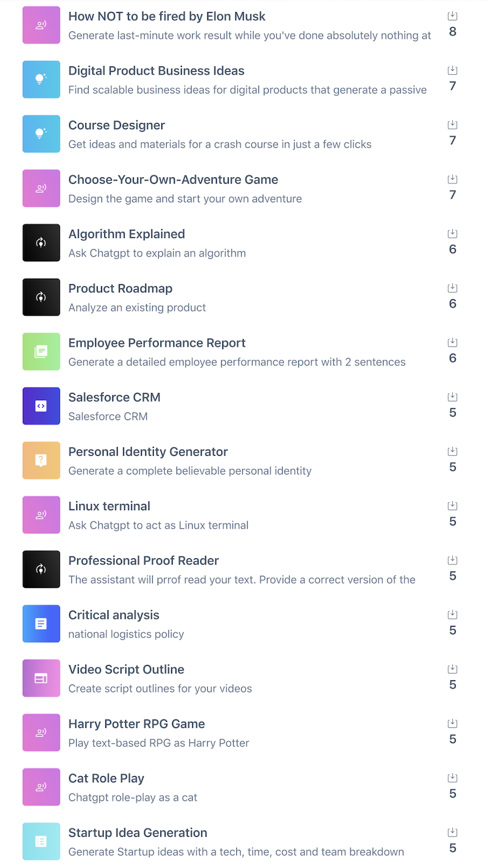Click the blue document icon for Critical analysis
This screenshot has height=868, width=488.
click(x=41, y=624)
